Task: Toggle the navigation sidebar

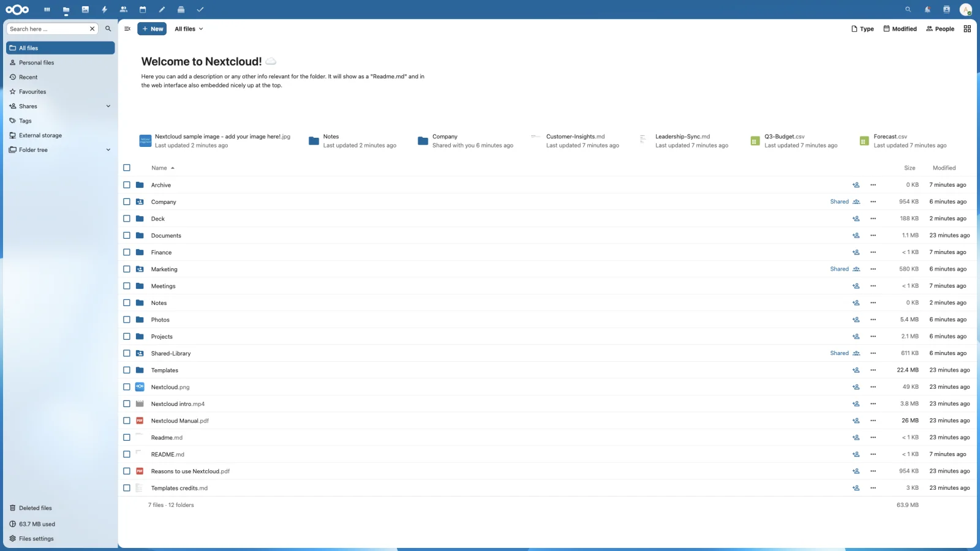Action: tap(127, 29)
